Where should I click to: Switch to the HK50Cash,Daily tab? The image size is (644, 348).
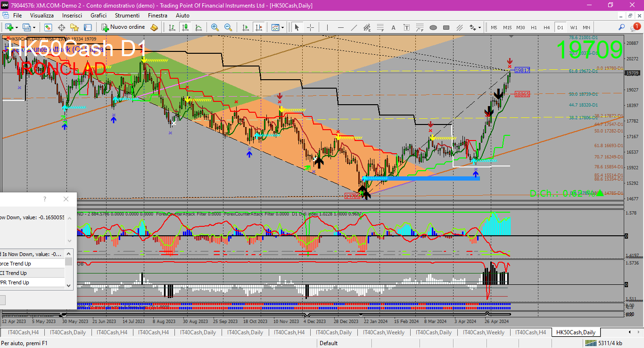point(576,332)
